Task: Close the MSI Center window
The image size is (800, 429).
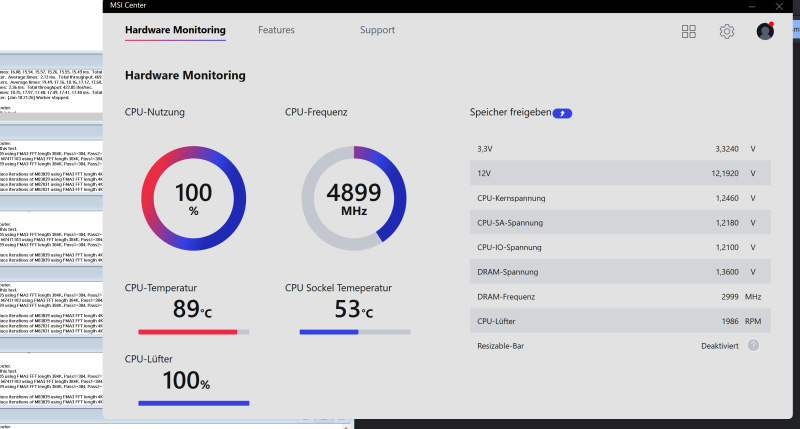Action: [x=779, y=6]
